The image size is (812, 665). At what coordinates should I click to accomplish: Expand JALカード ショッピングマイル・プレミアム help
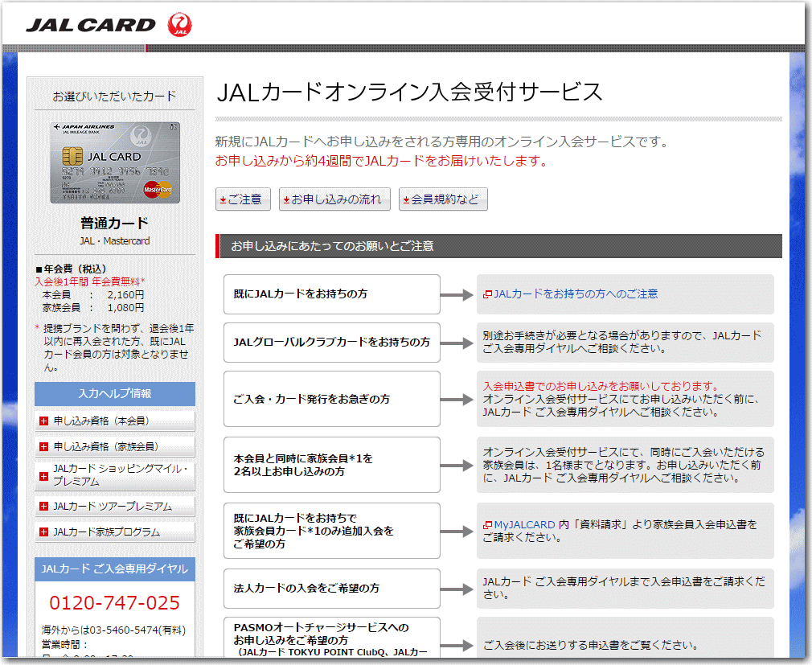tap(115, 475)
